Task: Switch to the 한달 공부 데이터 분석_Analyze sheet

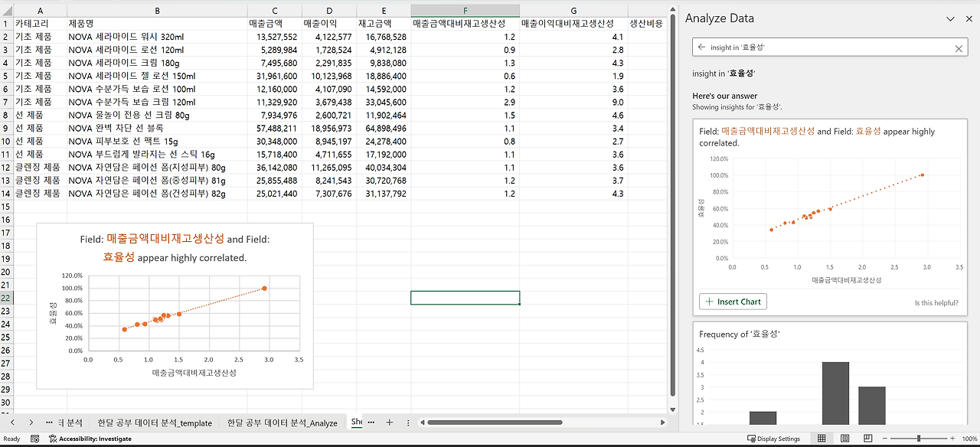Action: 282,423
